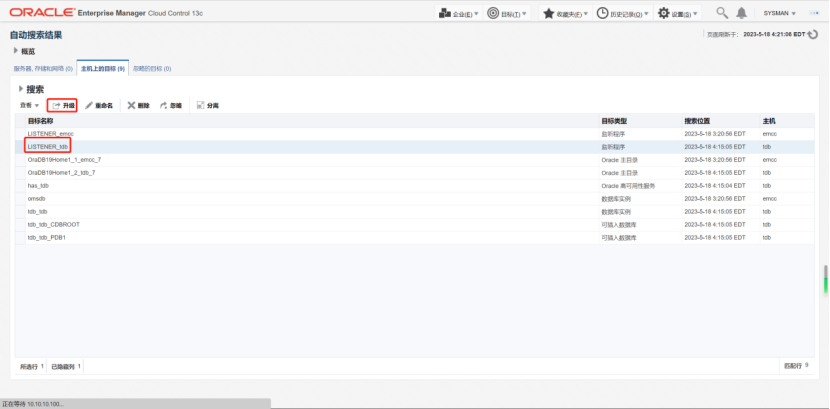Select the tdb_tdb_PDB1 row
The width and height of the screenshot is (830, 409).
click(x=414, y=238)
